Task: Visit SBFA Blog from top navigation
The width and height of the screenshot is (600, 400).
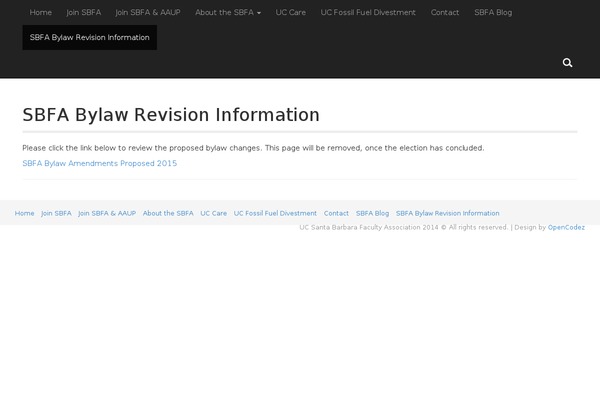Action: coord(493,13)
